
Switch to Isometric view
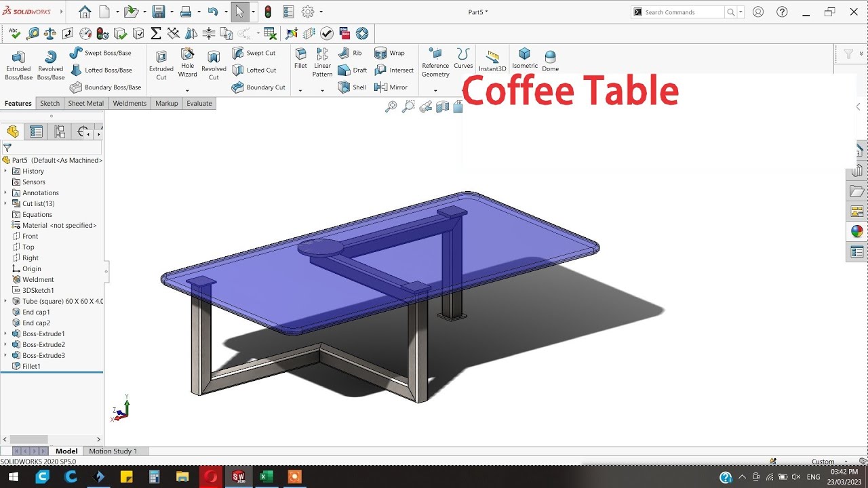click(x=524, y=58)
